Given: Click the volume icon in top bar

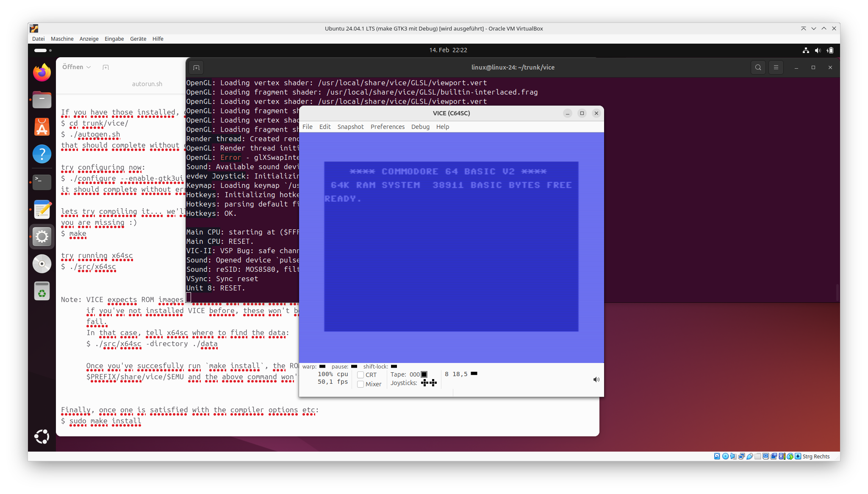Looking at the screenshot, I should 818,50.
